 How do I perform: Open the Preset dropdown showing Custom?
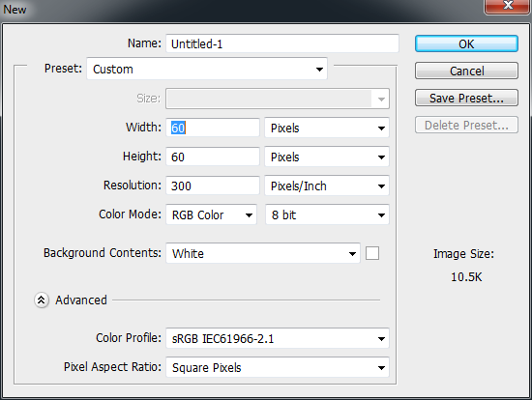click(x=207, y=69)
